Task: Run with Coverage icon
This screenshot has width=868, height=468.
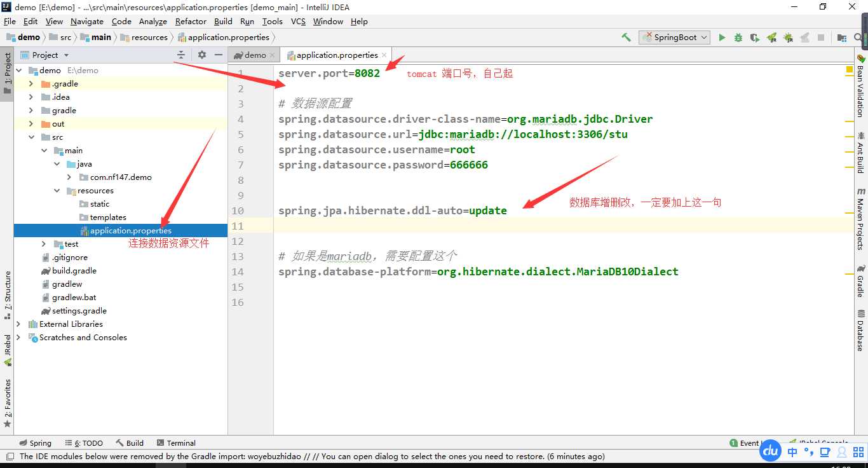Action: pos(755,38)
